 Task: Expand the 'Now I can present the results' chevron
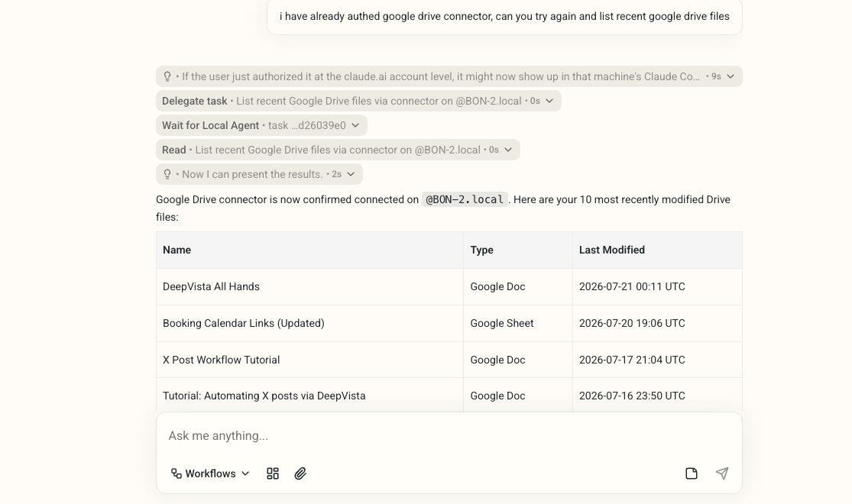pos(351,174)
